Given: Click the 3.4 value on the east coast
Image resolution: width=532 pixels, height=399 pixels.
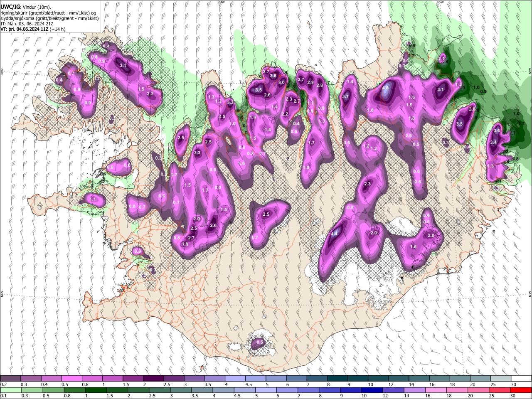Looking at the screenshot, I should coord(493,142).
